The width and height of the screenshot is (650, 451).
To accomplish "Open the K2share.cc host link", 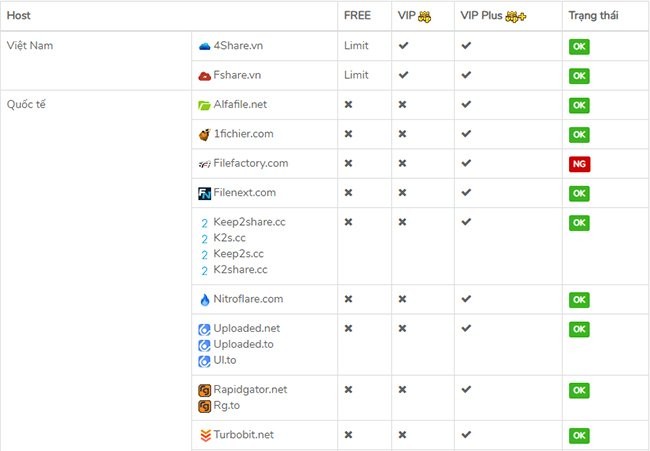I will (x=240, y=270).
